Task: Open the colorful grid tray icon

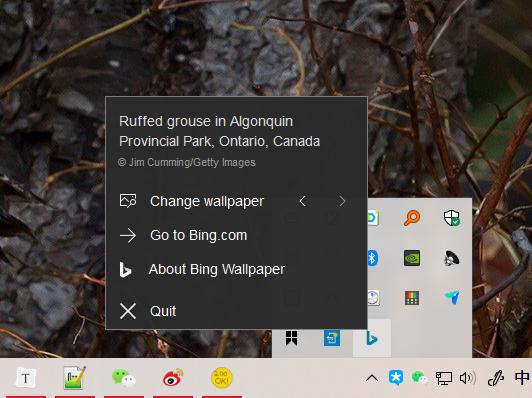Action: [x=412, y=298]
